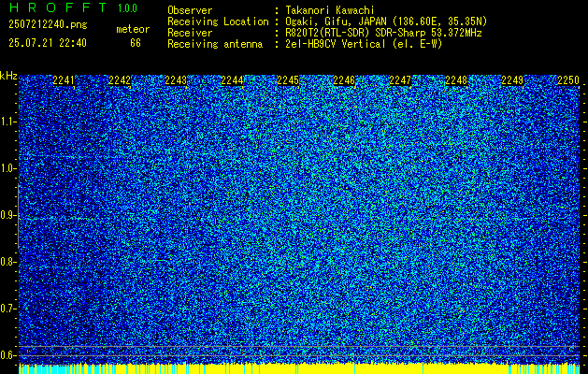
Task: Click the 'Receiving antenna' field label
Action: 215,44
